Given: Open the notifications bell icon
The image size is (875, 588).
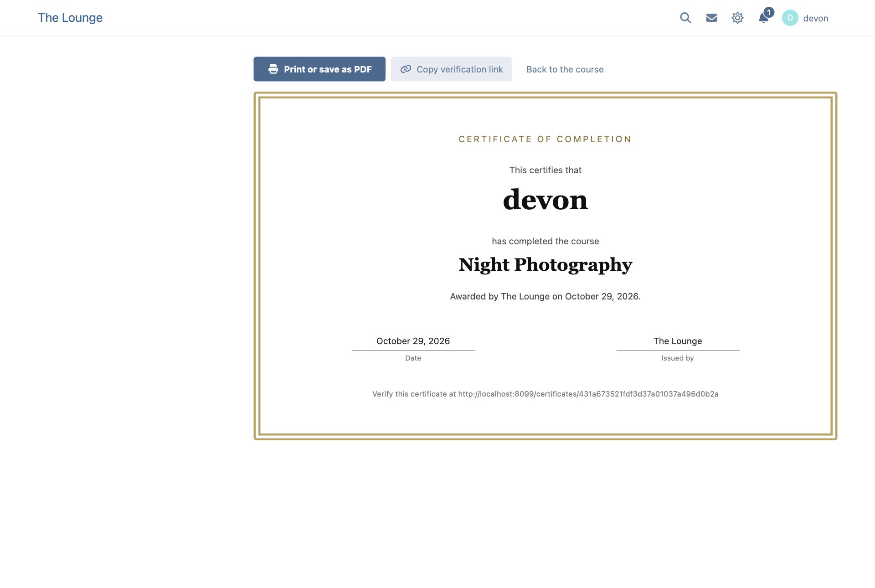Looking at the screenshot, I should click(763, 18).
